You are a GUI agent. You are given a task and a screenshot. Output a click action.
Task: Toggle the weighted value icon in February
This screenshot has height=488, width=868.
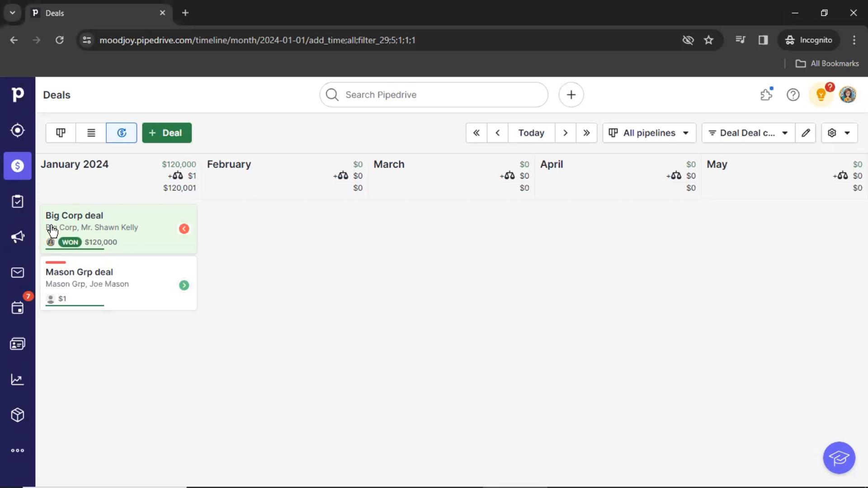pyautogui.click(x=340, y=176)
